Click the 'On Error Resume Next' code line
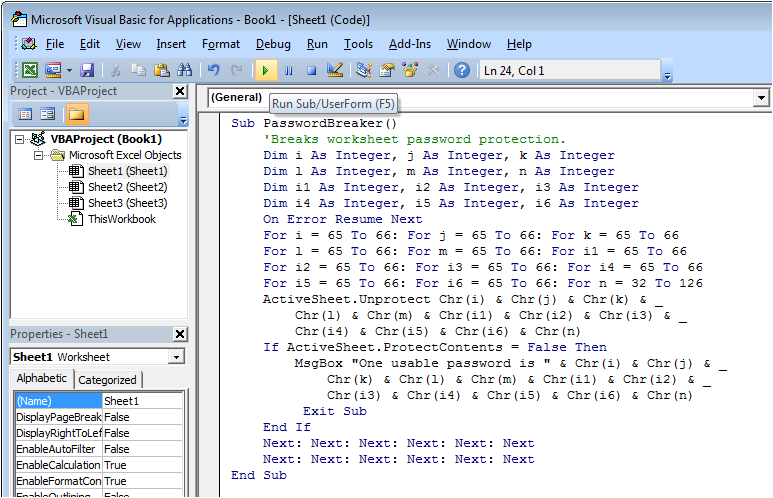This screenshot has width=773, height=498. (x=343, y=219)
